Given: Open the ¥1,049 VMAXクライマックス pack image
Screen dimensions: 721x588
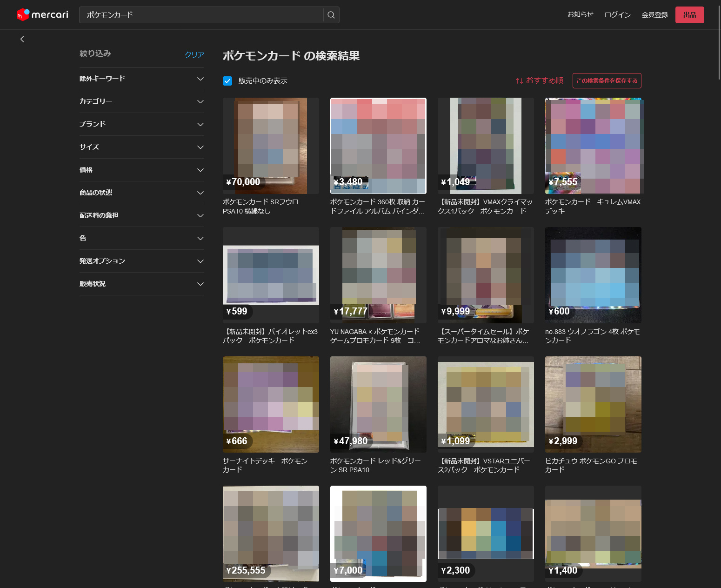Looking at the screenshot, I should click(x=486, y=146).
